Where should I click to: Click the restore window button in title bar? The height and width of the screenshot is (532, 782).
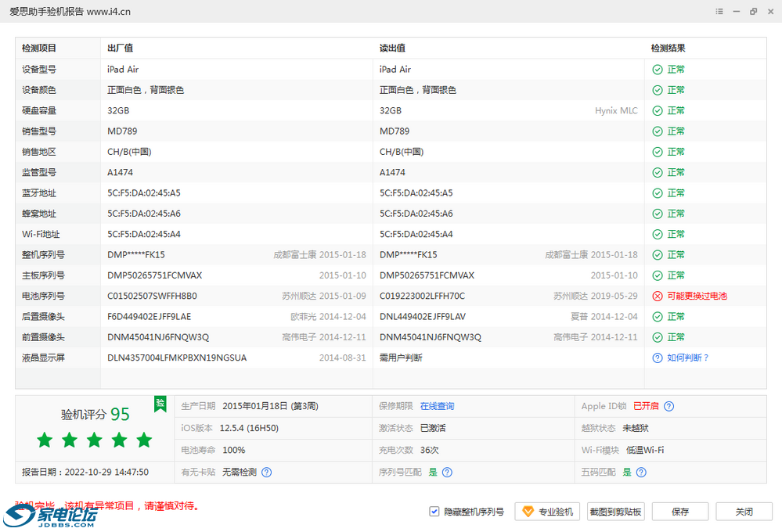(x=753, y=12)
